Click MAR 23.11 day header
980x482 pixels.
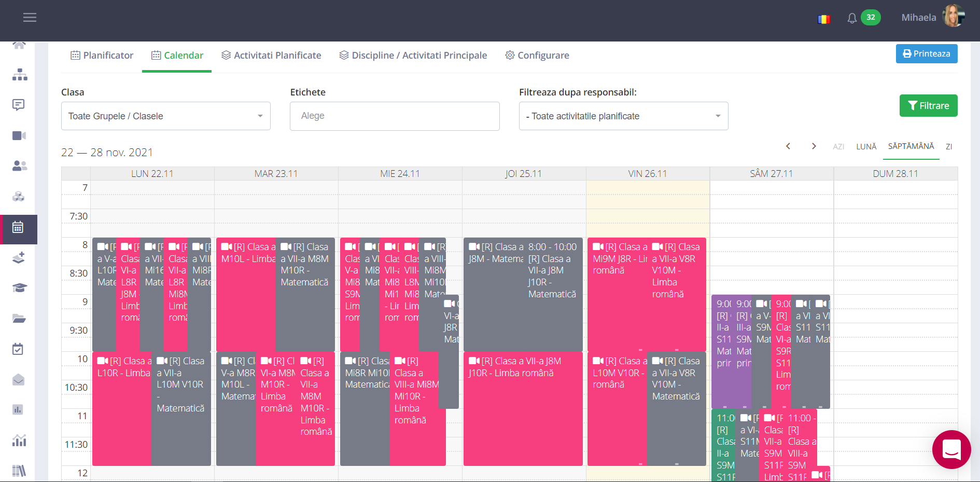[x=276, y=174]
